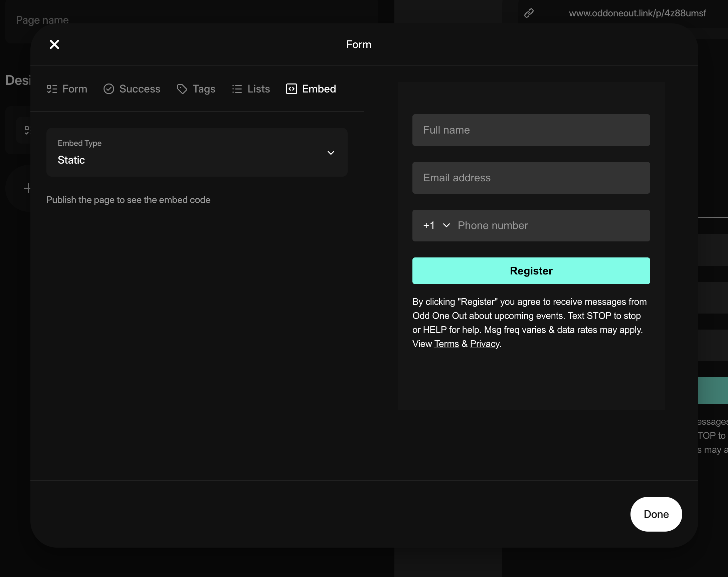Click the plus icon behind the dialog

click(27, 188)
